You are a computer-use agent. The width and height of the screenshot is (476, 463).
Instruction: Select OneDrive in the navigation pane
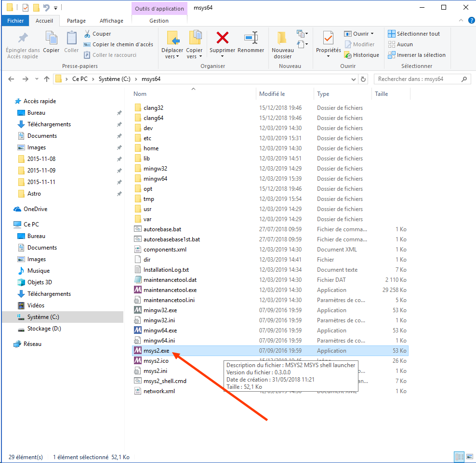point(35,209)
